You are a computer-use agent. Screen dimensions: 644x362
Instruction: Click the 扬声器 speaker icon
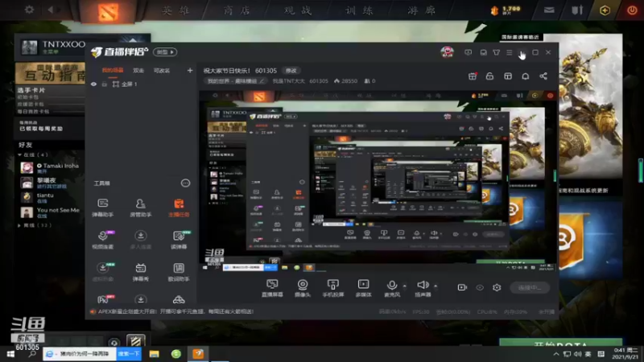click(423, 286)
